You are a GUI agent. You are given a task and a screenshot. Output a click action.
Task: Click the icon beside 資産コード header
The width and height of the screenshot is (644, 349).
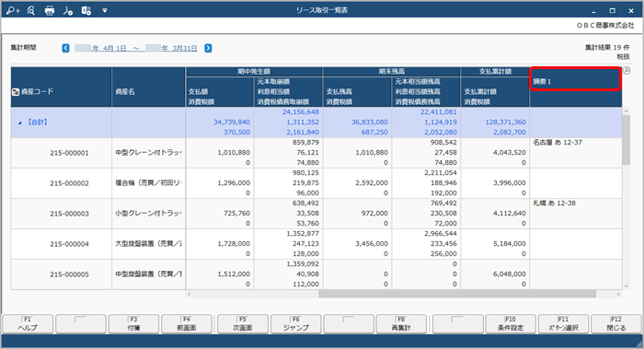(16, 92)
